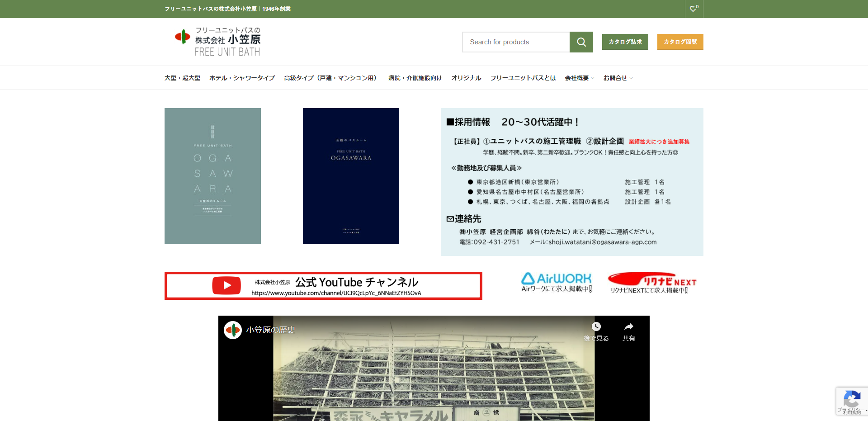
Task: Open the Rikunabi NEXT logo link
Action: 652,283
